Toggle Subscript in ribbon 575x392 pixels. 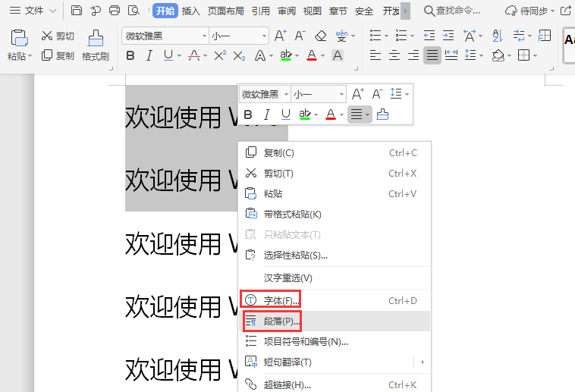point(239,56)
